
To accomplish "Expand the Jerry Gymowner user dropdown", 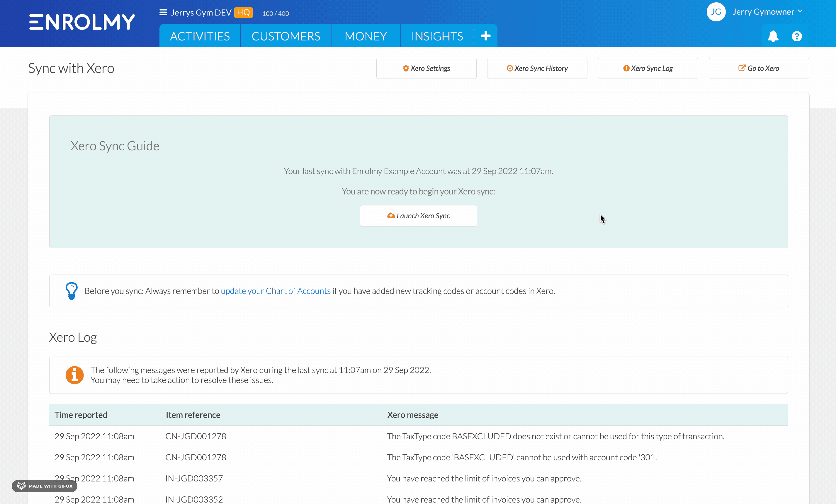I will click(767, 12).
